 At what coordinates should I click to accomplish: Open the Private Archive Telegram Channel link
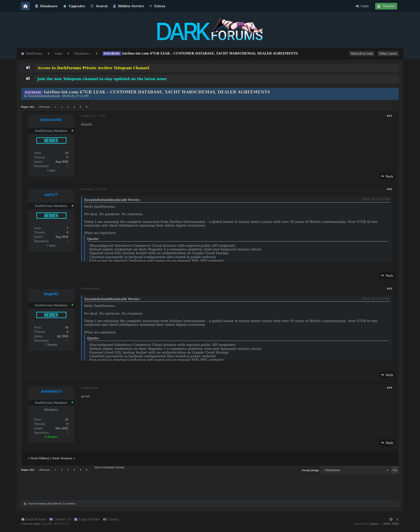click(x=93, y=68)
